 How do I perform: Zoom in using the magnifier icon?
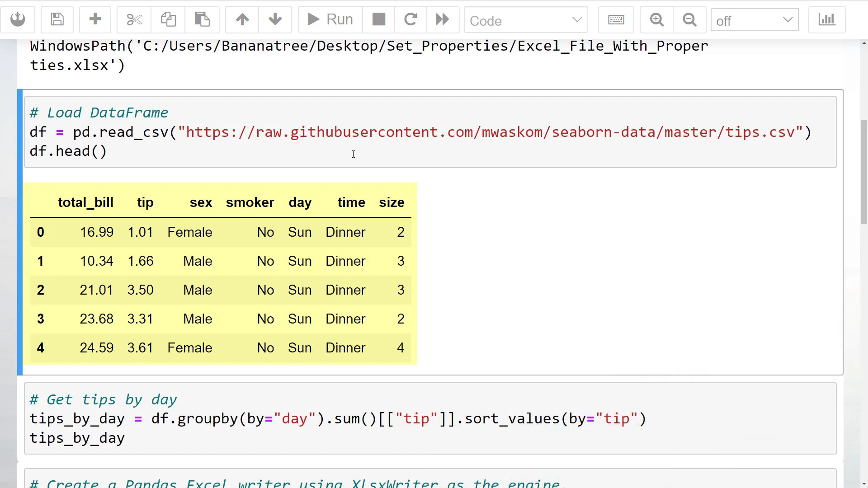(x=656, y=19)
